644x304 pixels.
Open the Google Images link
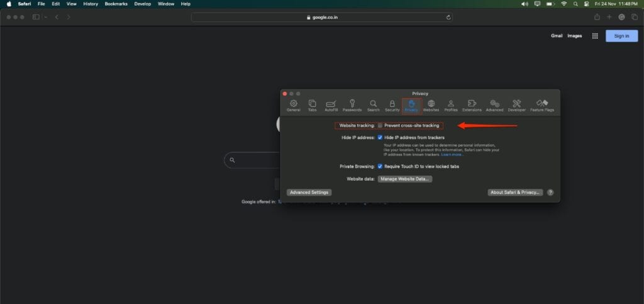(x=575, y=36)
